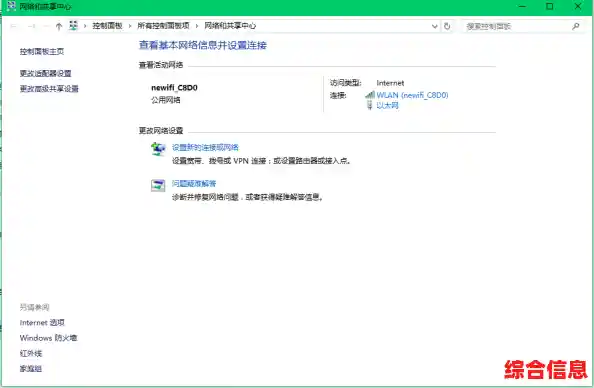The image size is (594, 388).
Task: Open Windows 防火墙 link
Action: click(x=48, y=338)
